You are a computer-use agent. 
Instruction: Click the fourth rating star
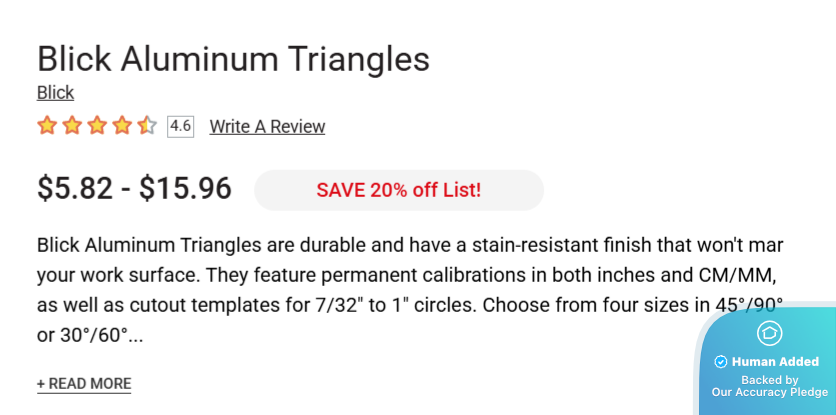point(122,126)
